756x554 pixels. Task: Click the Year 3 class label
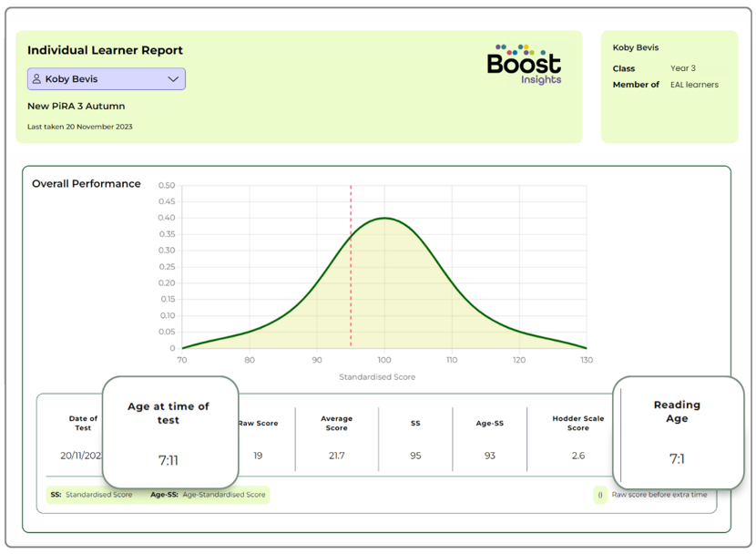pyautogui.click(x=681, y=68)
